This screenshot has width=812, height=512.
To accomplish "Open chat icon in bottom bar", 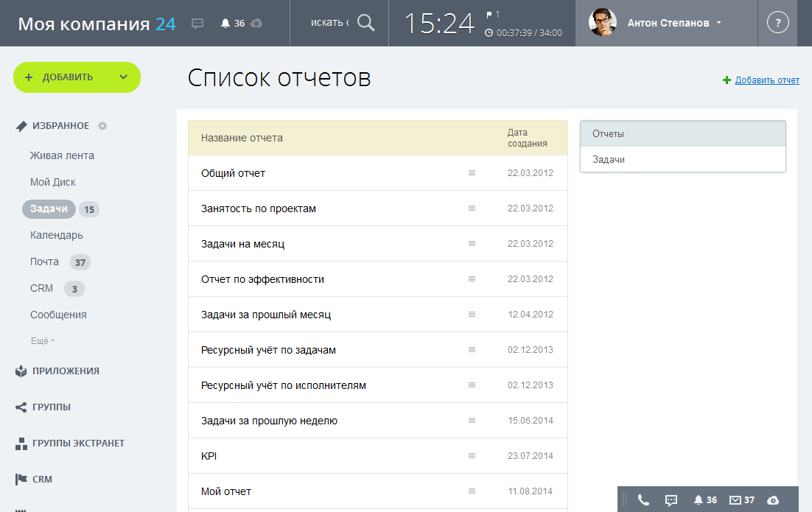I will pos(671,500).
